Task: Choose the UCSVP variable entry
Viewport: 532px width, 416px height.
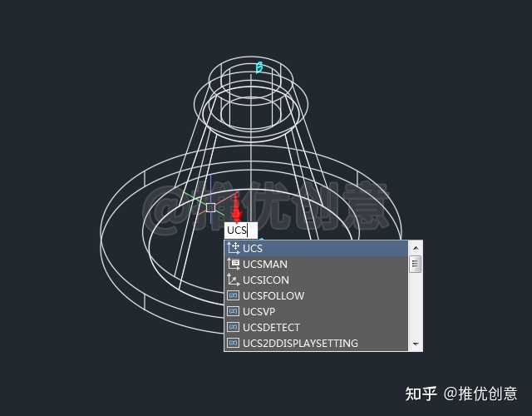Action: [316, 311]
